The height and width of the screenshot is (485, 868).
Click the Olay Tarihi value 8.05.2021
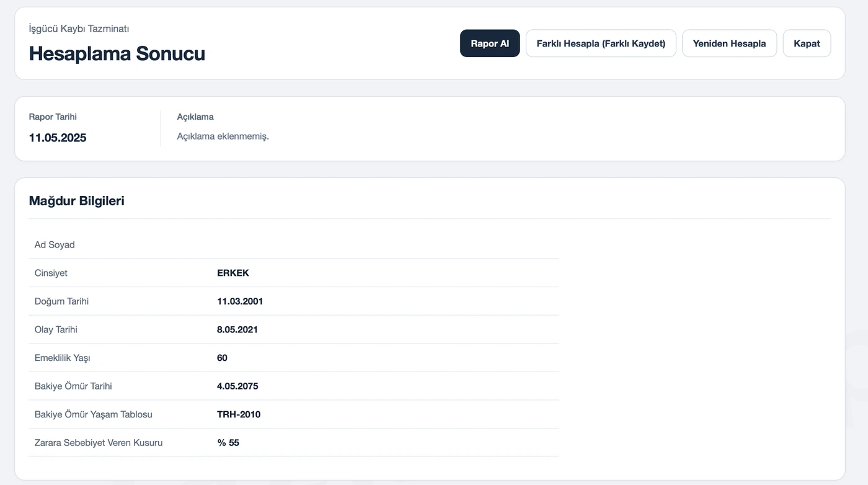pos(237,330)
